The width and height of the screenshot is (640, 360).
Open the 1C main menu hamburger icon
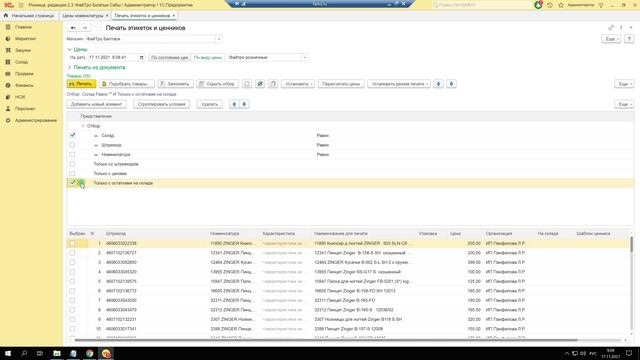[x=21, y=5]
